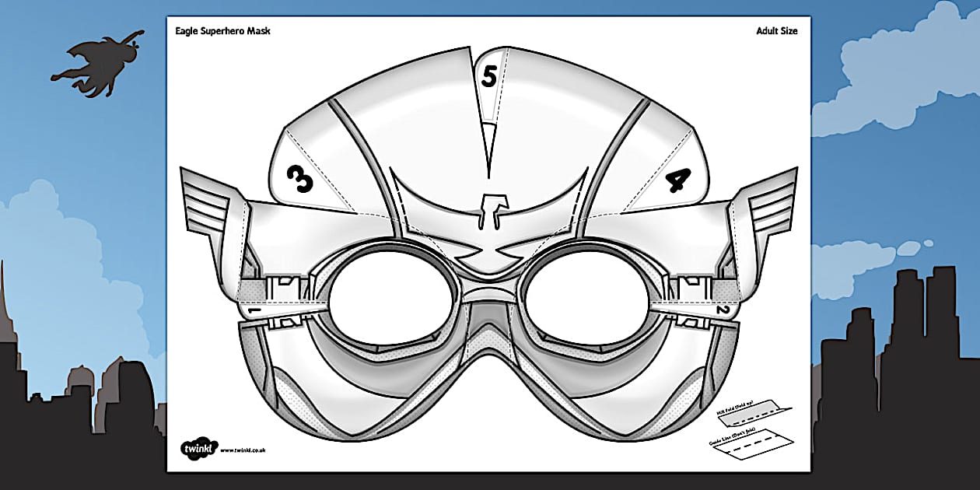Open the www.twinkl.co.uk link
The width and height of the screenshot is (980, 490).
coord(243,450)
